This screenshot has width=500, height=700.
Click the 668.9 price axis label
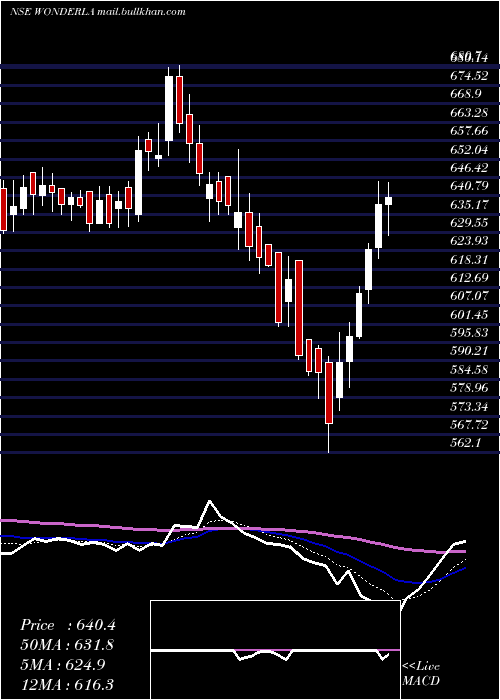pos(466,94)
